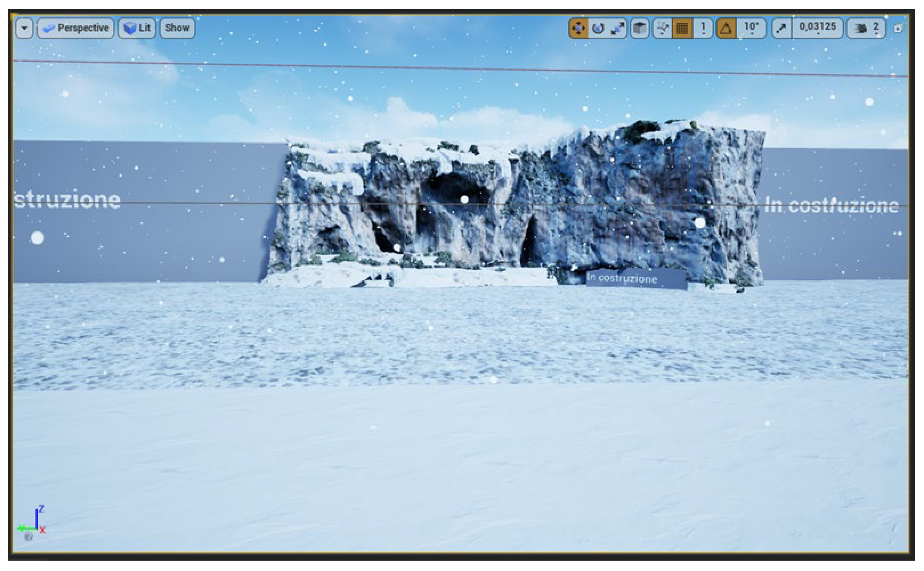
Task: Open the 10° rotation snap value dropdown
Action: pos(751,28)
